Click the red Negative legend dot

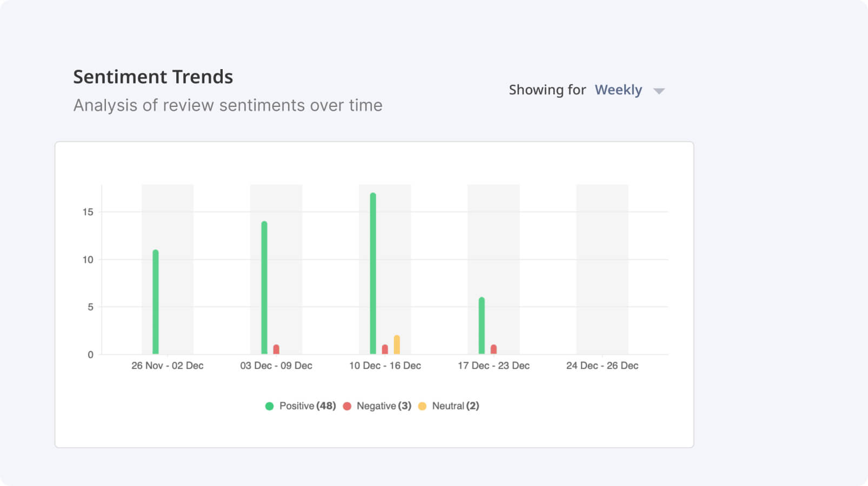[347, 406]
